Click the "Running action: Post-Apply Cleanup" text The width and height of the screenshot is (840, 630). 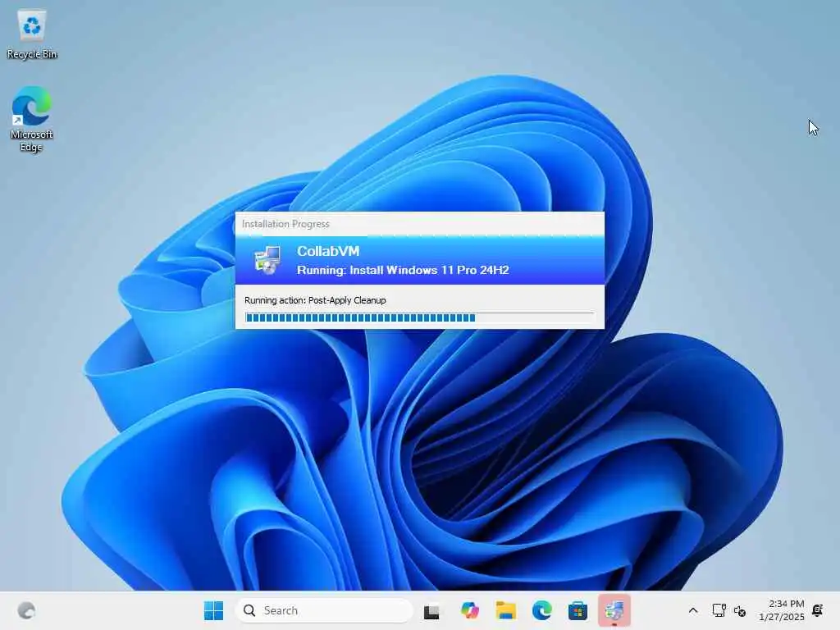(x=315, y=300)
